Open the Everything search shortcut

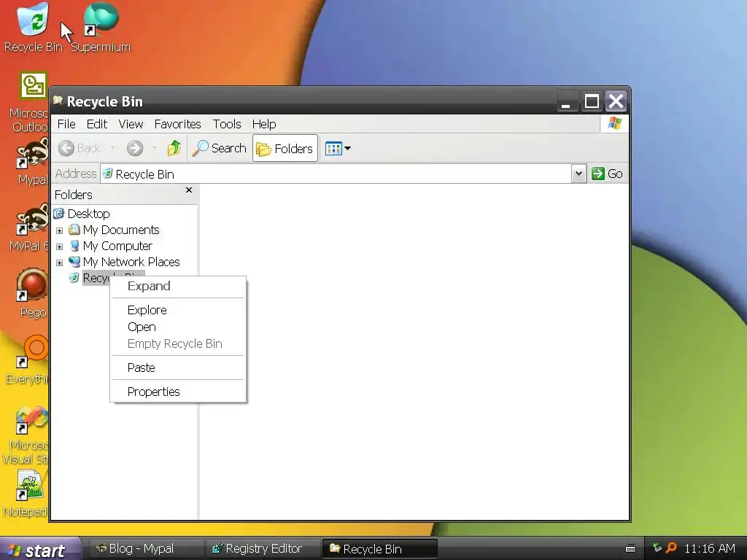point(28,360)
